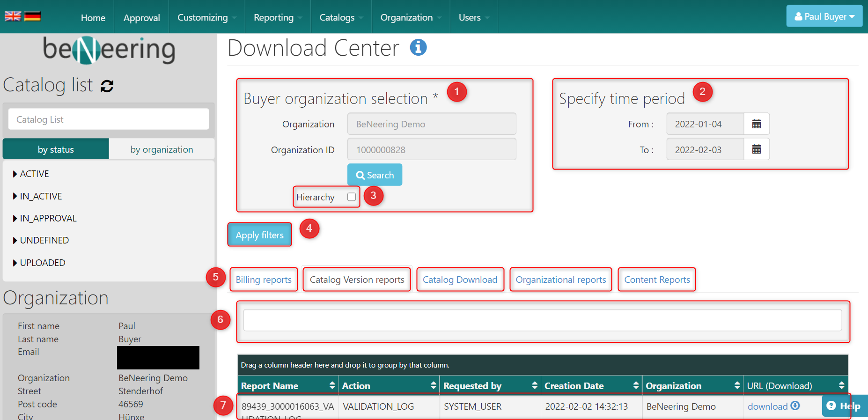This screenshot has width=868, height=420.
Task: Switch language to German via flag icon
Action: [x=33, y=16]
